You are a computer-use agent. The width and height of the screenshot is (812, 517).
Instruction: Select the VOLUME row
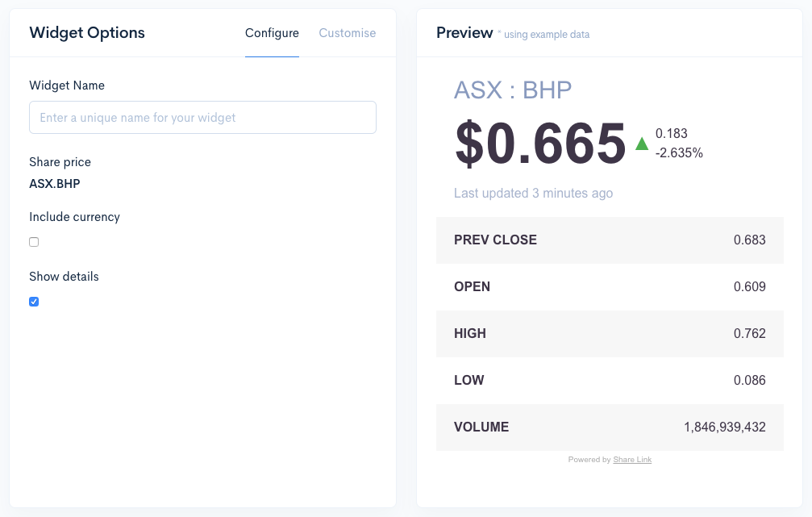pyautogui.click(x=610, y=427)
